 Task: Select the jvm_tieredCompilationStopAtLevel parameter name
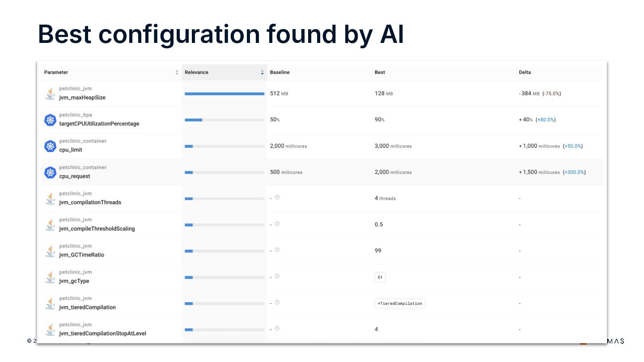[x=102, y=333]
